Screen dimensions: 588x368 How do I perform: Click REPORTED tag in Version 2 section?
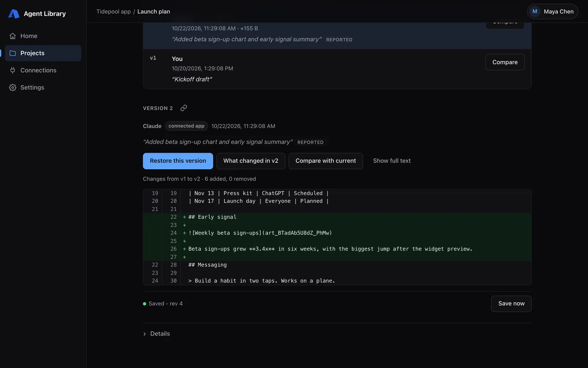click(311, 142)
